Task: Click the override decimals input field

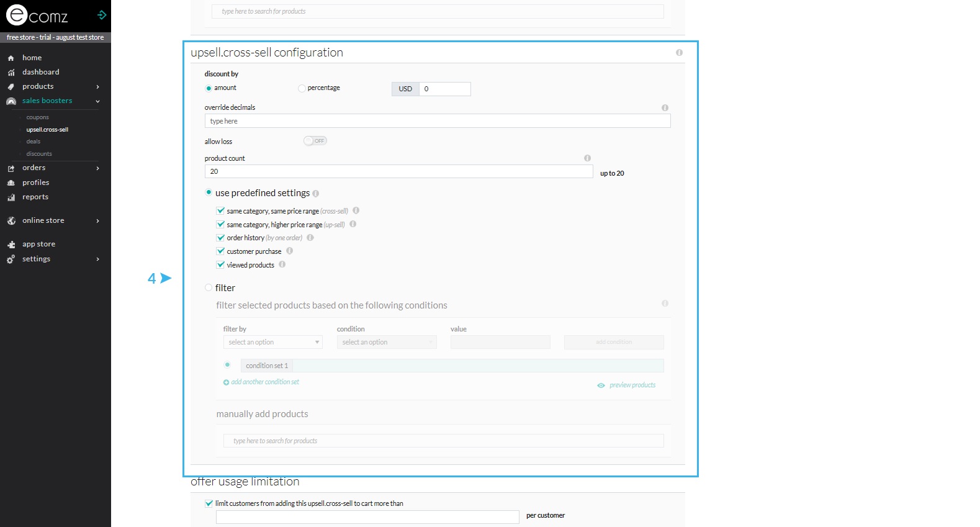Action: (437, 121)
